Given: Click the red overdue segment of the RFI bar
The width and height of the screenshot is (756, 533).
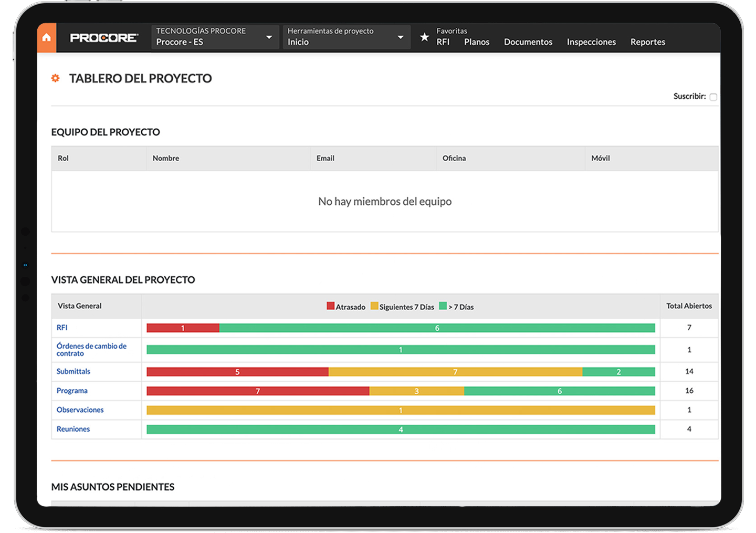Looking at the screenshot, I should click(183, 328).
